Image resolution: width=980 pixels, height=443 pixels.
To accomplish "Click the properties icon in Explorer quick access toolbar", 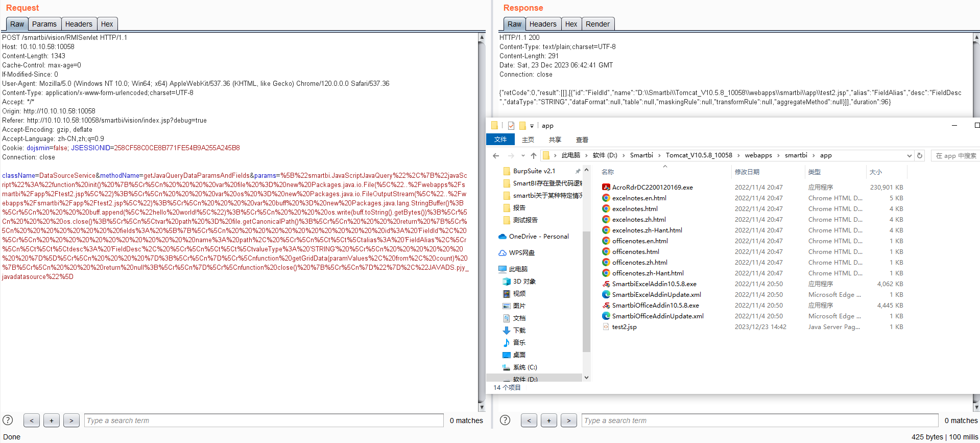I will pos(511,126).
